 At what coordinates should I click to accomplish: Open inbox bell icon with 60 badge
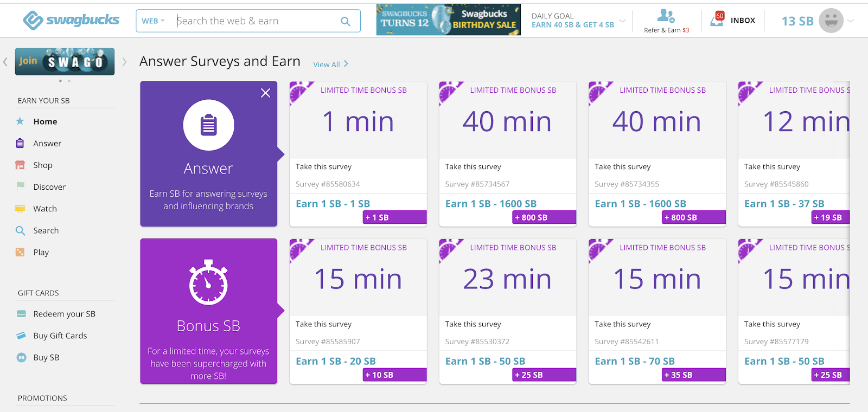(x=717, y=20)
